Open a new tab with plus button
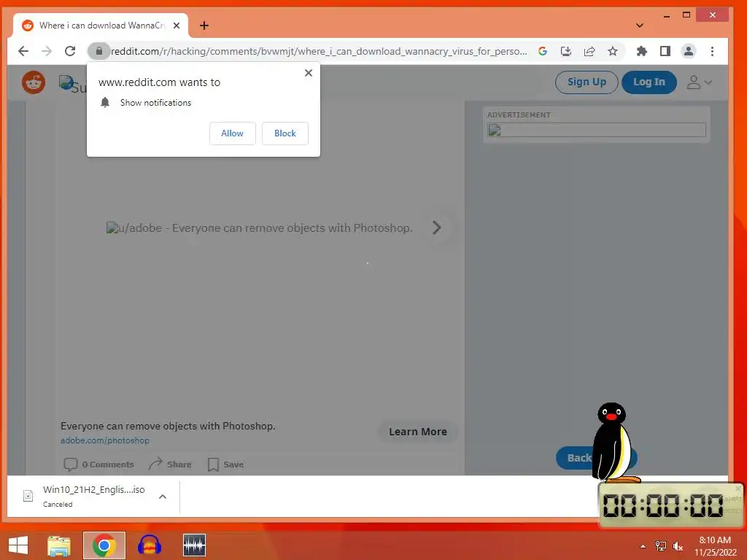 coord(204,26)
